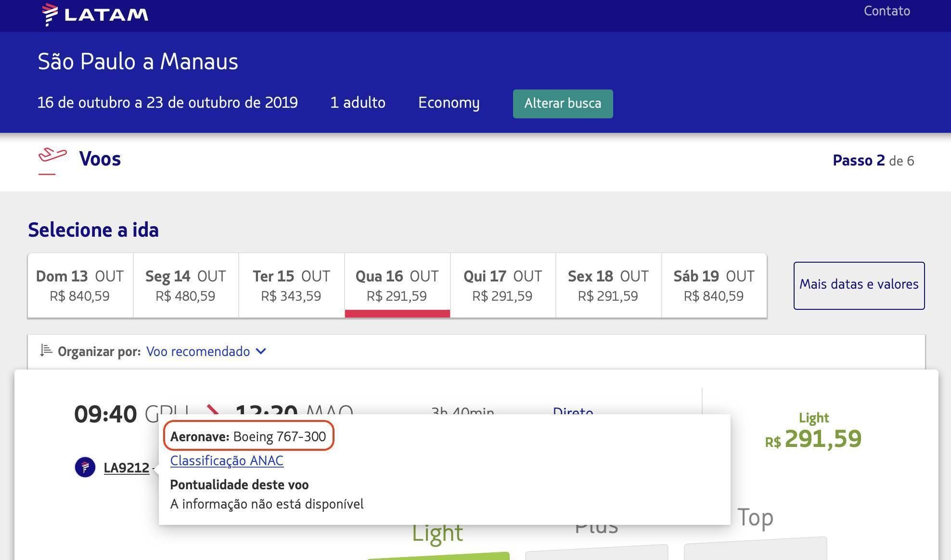Click 'A informação não está disponível' text
Viewport: 951px width, 560px height.
[x=267, y=504]
